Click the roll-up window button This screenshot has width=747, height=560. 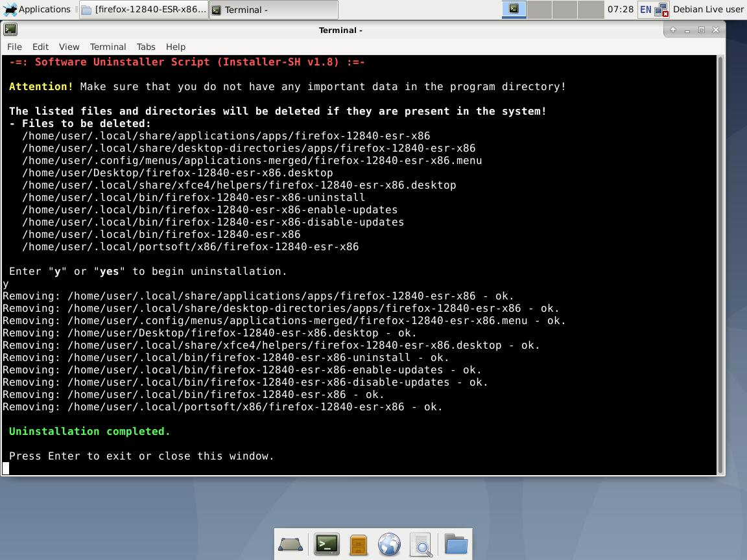click(x=672, y=30)
